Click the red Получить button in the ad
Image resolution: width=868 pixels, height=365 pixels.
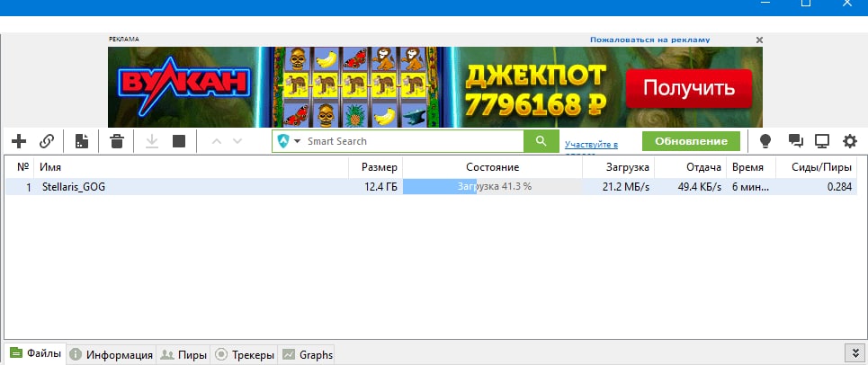pyautogui.click(x=689, y=88)
